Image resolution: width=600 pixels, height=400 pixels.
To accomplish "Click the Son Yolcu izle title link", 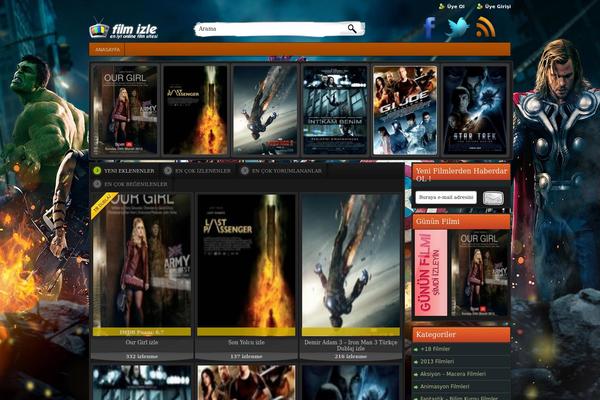I will (246, 343).
